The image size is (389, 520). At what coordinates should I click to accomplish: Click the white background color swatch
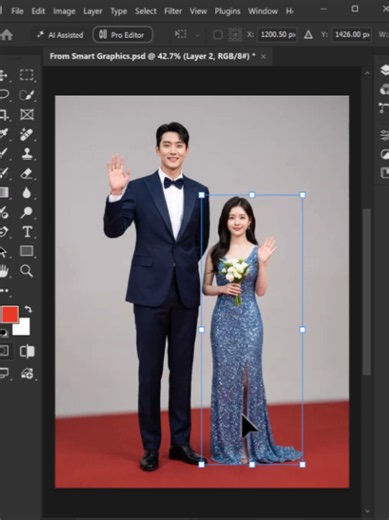[22, 327]
